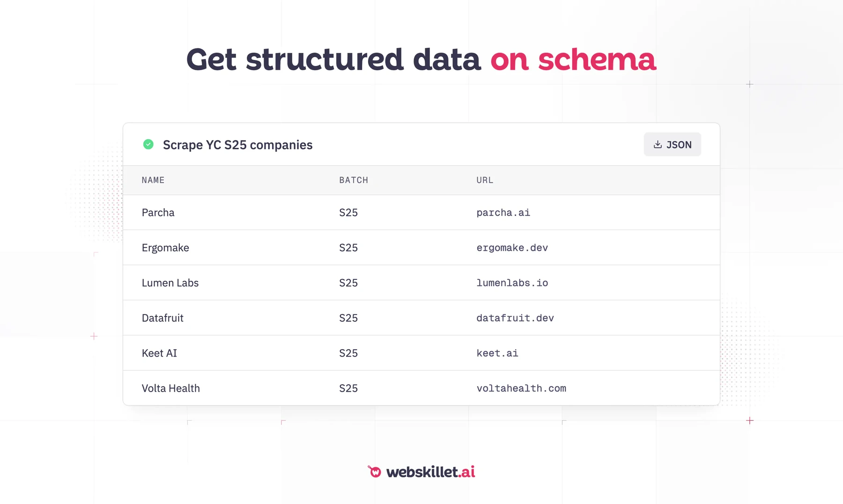Open the voltahealth.com URL

point(521,388)
